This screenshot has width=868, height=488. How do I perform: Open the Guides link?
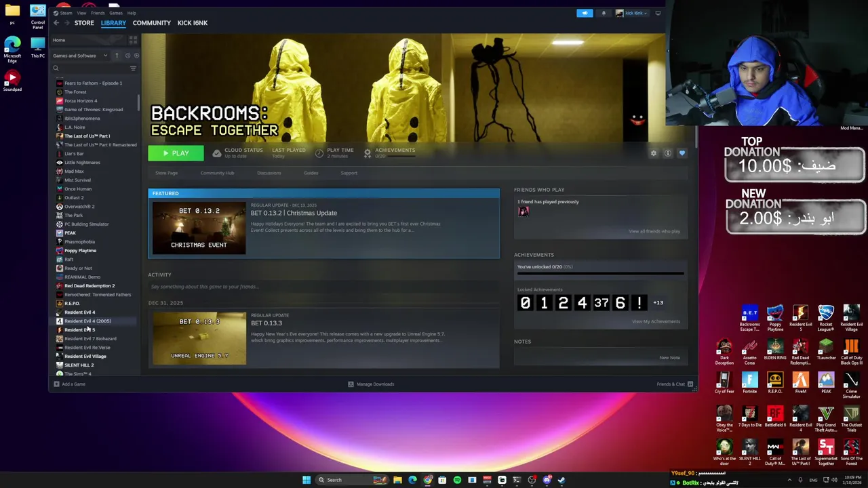point(311,173)
